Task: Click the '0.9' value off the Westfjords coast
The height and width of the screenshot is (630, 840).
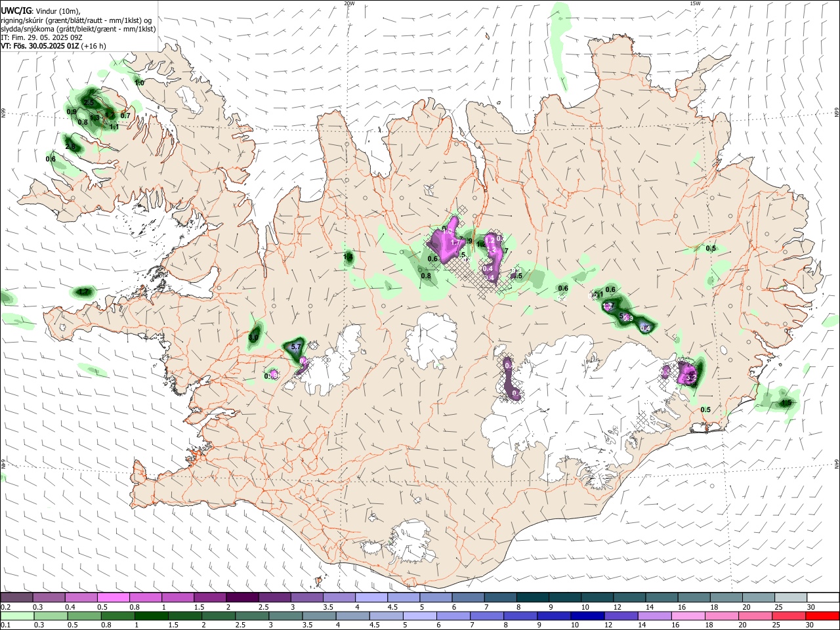Action: [72, 112]
